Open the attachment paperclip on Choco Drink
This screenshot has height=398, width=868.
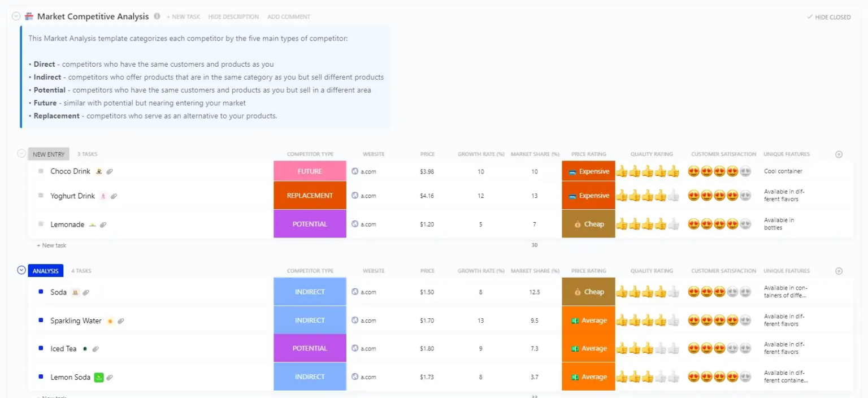[x=110, y=171]
